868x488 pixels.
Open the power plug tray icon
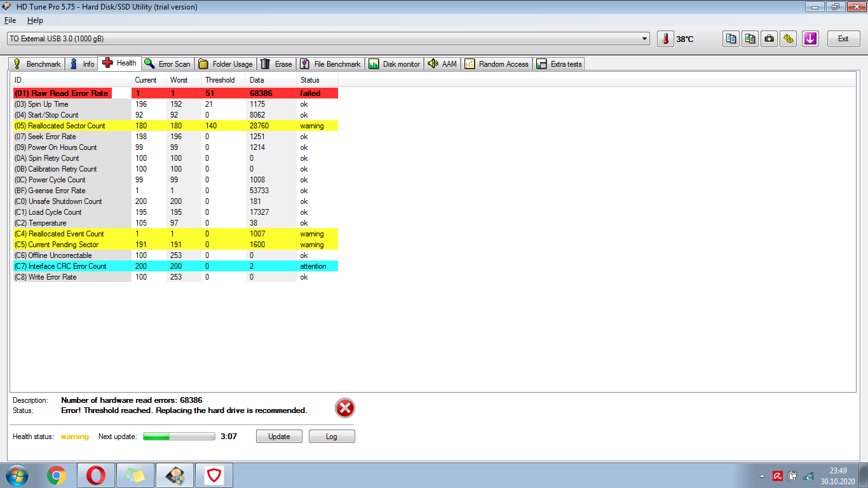click(x=792, y=476)
